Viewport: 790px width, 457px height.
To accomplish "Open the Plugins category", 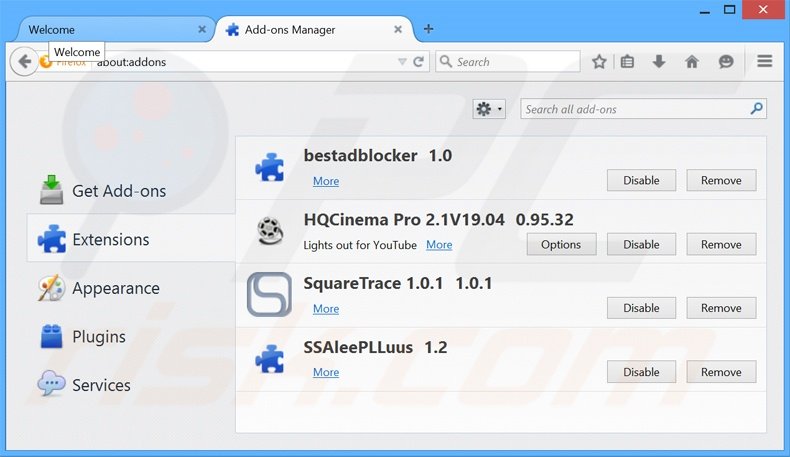I will [131, 336].
